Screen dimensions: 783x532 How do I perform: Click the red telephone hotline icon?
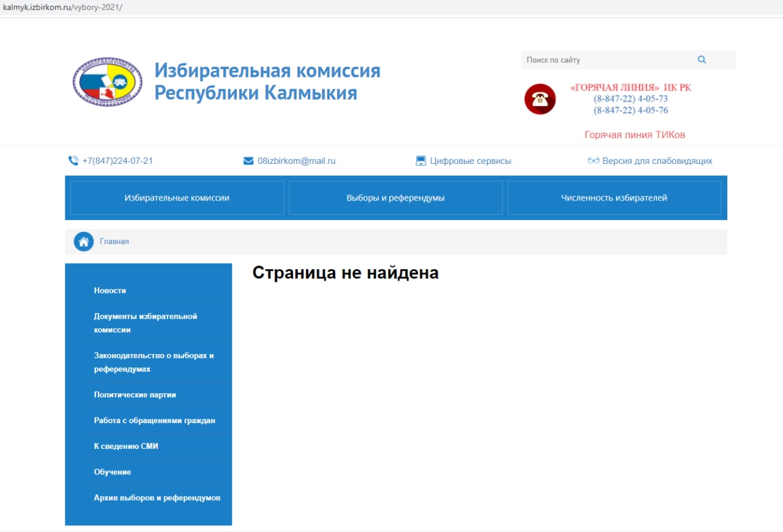540,99
